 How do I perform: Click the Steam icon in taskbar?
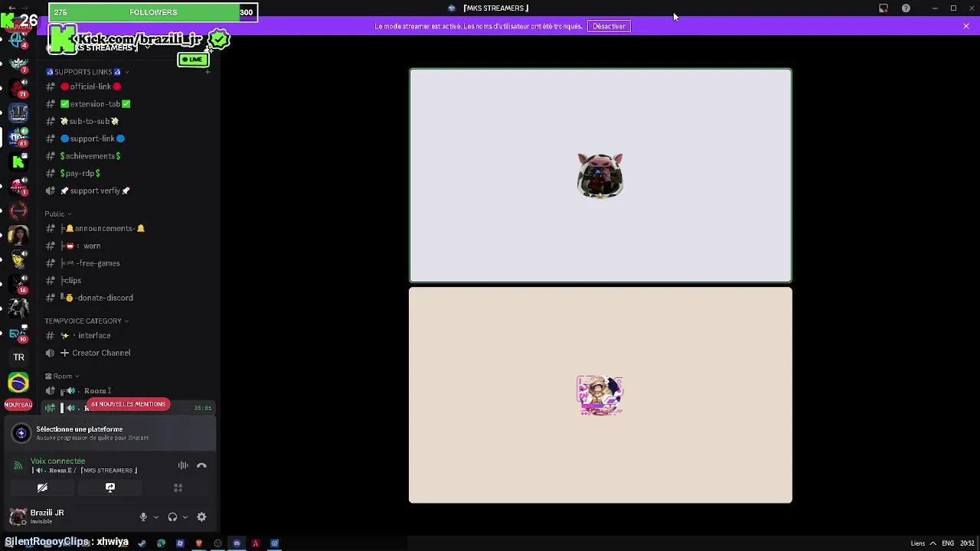[x=142, y=543]
